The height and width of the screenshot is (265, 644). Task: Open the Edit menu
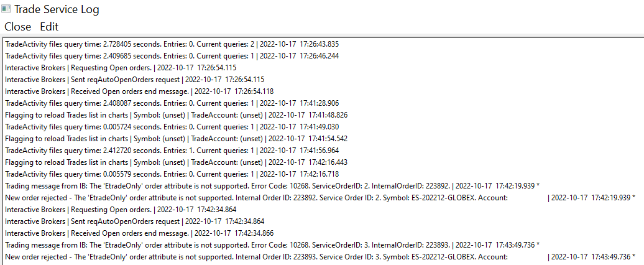(49, 27)
